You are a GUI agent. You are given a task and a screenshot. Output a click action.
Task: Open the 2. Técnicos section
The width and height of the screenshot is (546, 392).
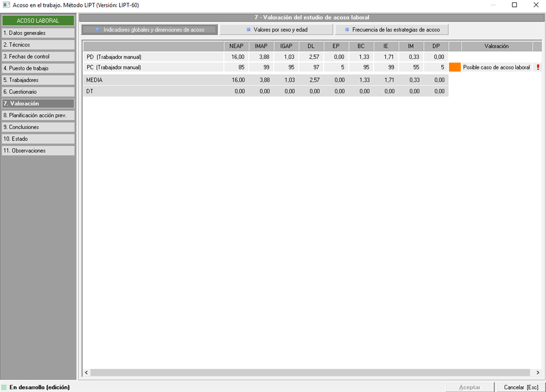click(38, 45)
